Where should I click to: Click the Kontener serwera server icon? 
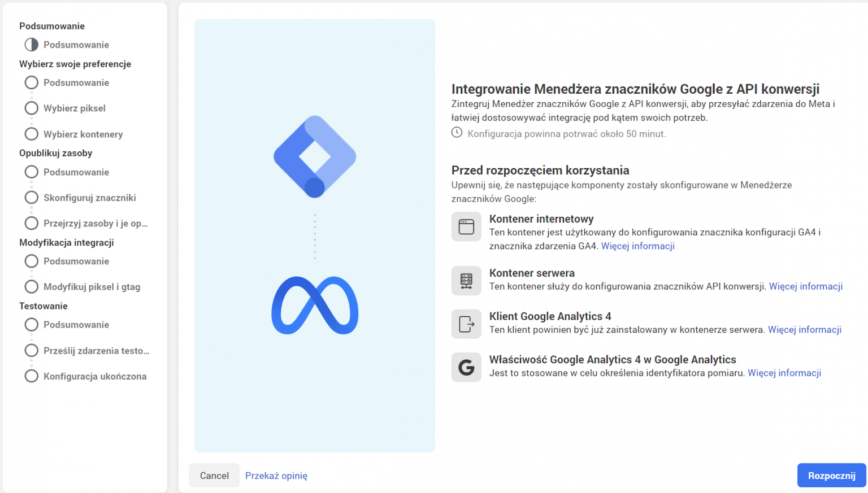click(466, 281)
